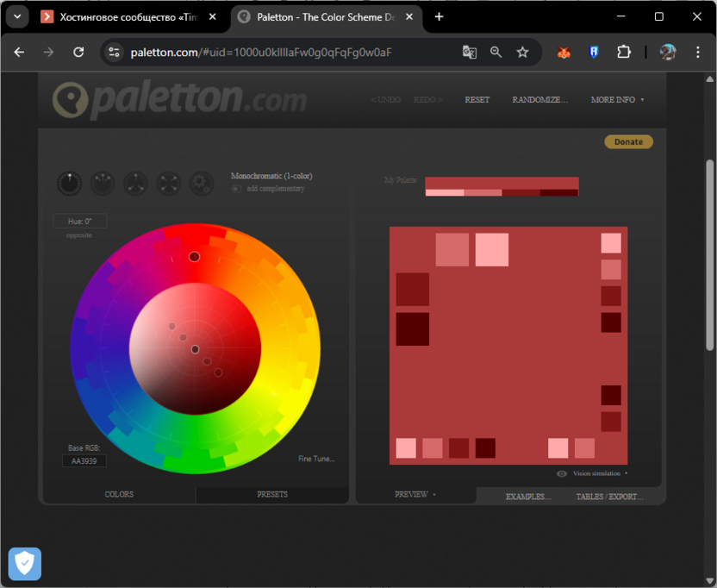Viewport: 717px width, 588px height.
Task: Click the translate icon in the address bar
Action: [469, 52]
